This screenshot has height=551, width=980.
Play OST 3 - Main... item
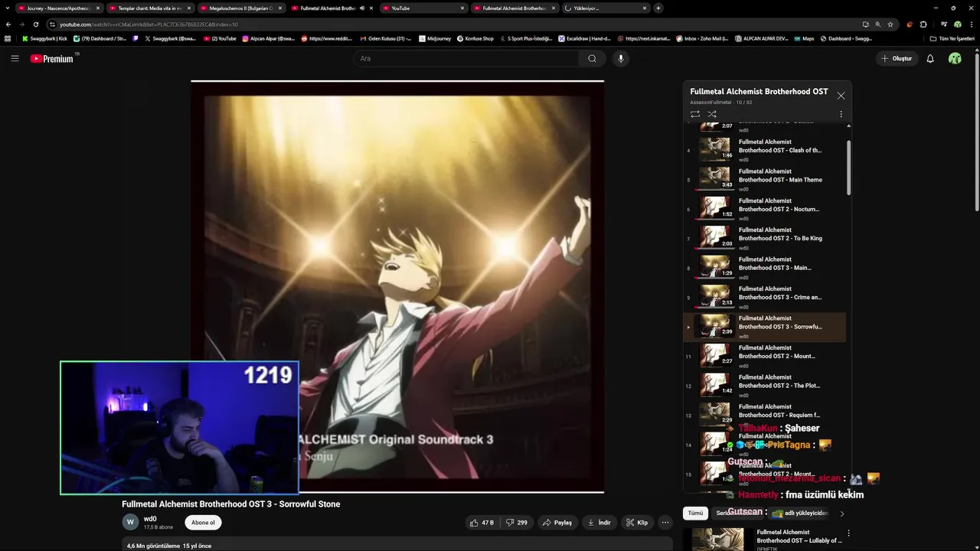click(766, 268)
